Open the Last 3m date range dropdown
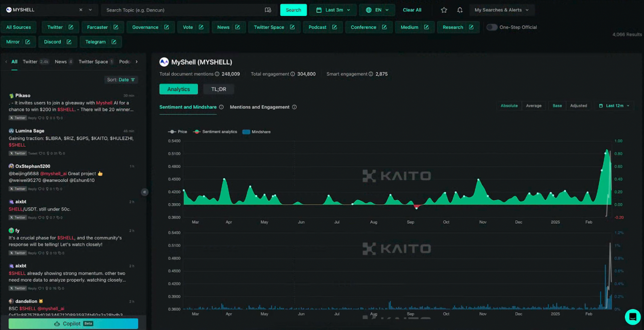The width and height of the screenshot is (644, 330). [333, 10]
